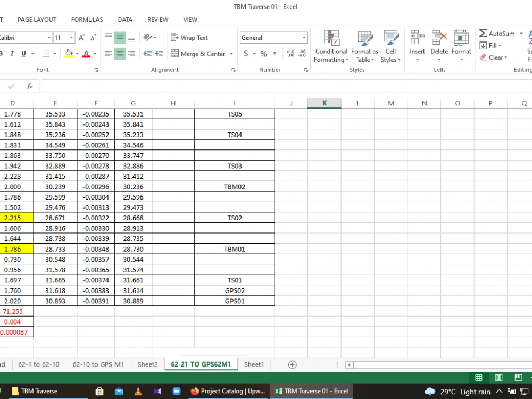
Task: Decrease decimal places
Action: (302, 54)
